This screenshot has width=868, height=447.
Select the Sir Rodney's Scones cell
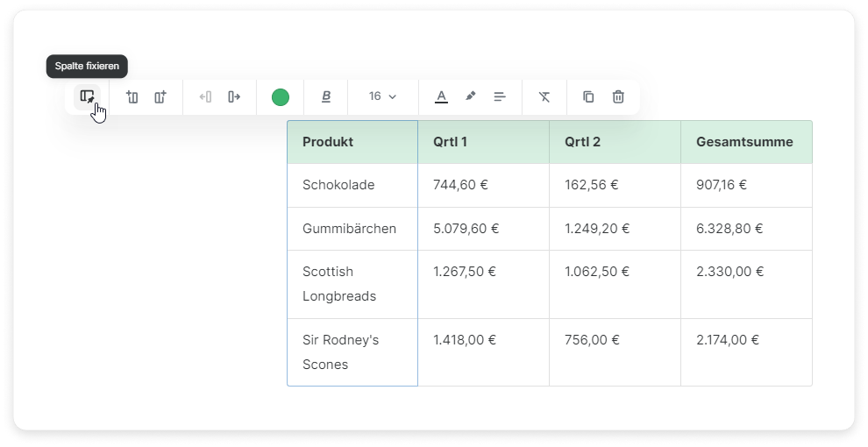[352, 351]
